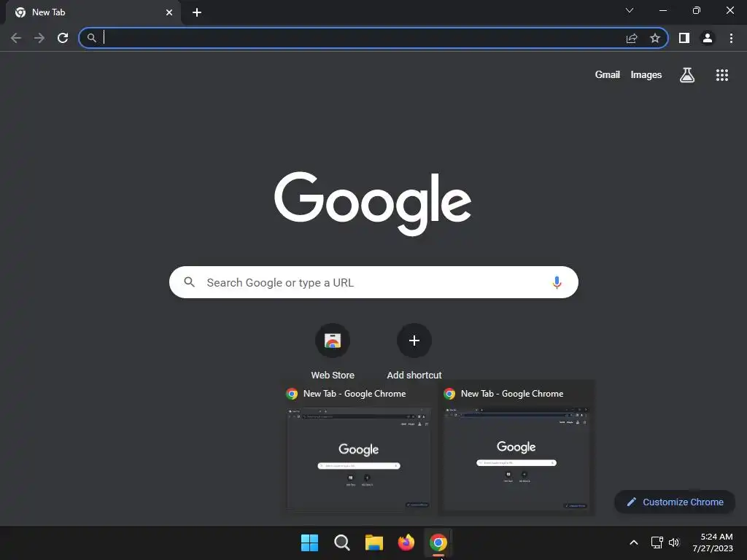Click the browser forward arrow
Image resolution: width=747 pixels, height=560 pixels.
coord(39,38)
